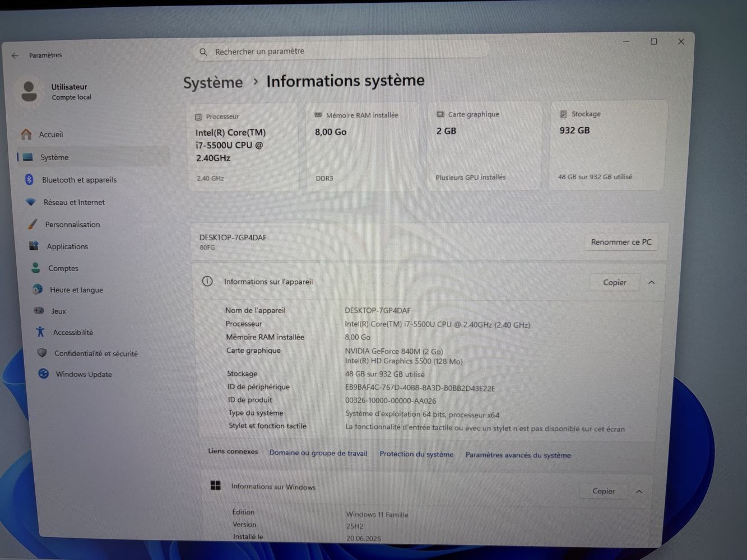Click the Mémoire RAM installée 8,00 Go card
The image size is (747, 560).
click(x=363, y=146)
